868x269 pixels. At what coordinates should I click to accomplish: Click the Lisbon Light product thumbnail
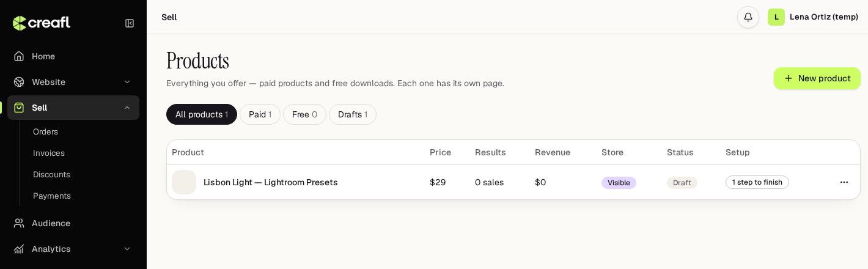pos(184,182)
